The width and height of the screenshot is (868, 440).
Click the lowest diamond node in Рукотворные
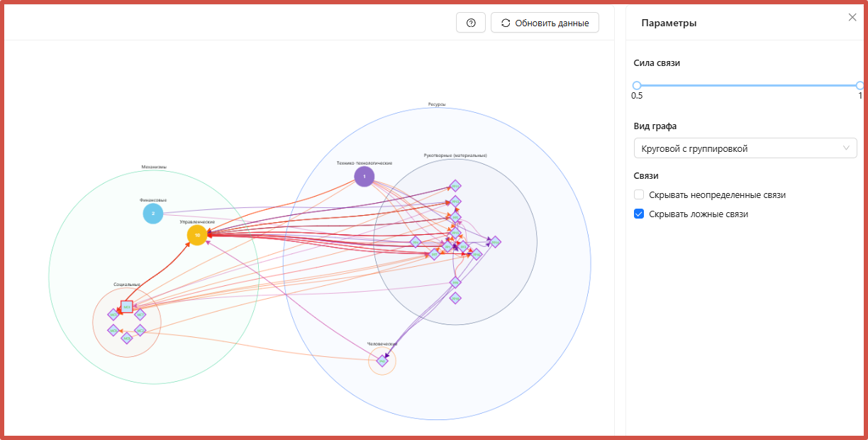pyautogui.click(x=455, y=298)
